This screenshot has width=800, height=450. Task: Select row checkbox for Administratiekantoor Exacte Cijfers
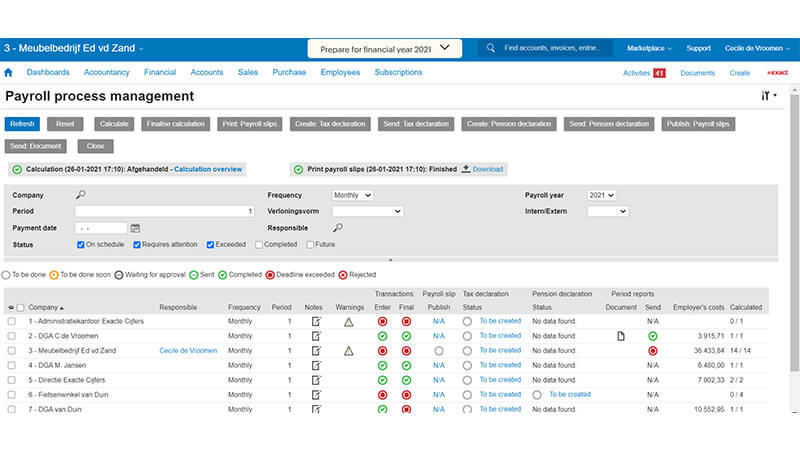click(12, 321)
